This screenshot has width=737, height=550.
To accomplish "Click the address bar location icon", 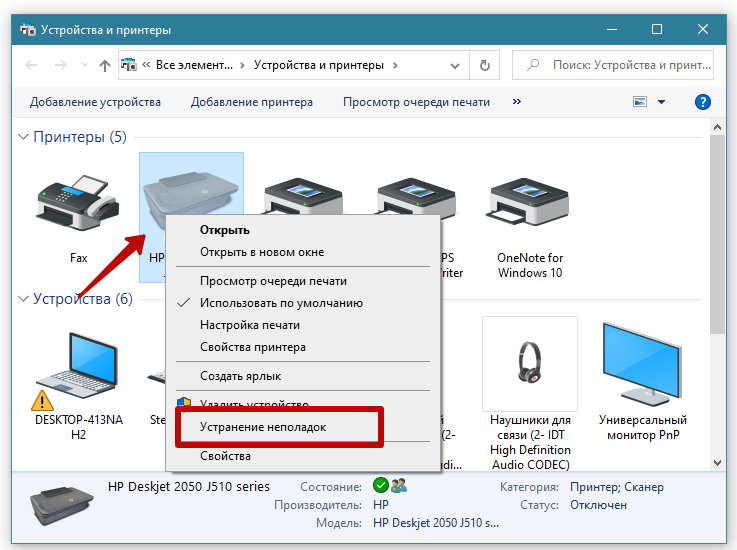I will 129,64.
